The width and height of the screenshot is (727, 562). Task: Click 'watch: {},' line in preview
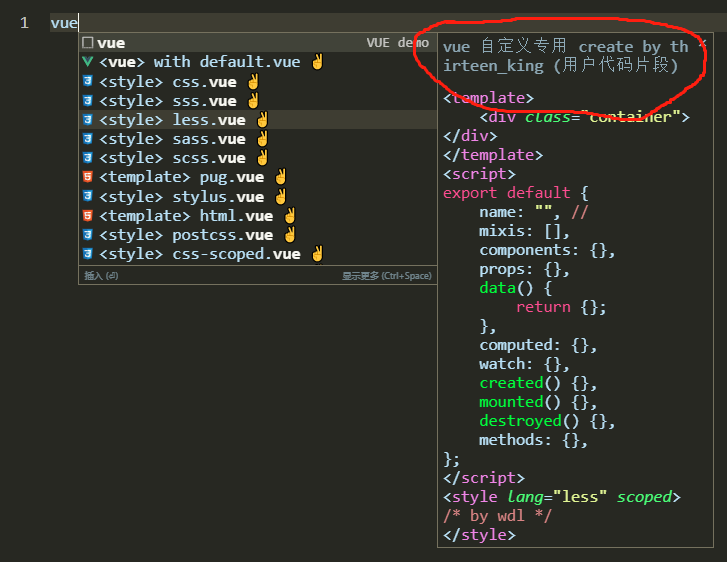click(x=524, y=364)
